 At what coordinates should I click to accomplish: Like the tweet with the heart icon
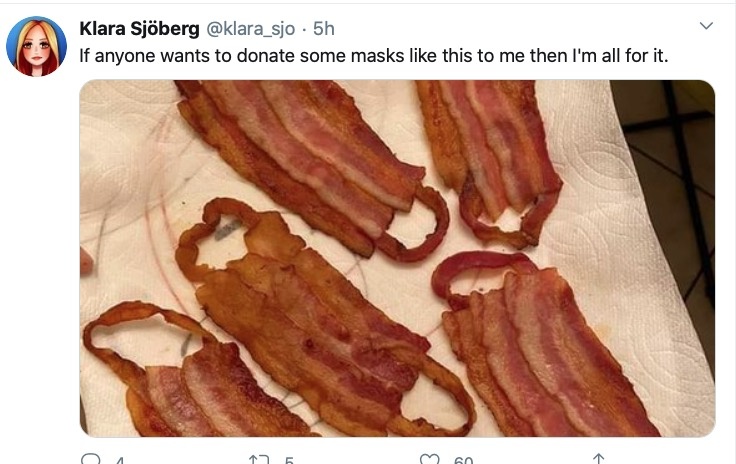click(429, 459)
